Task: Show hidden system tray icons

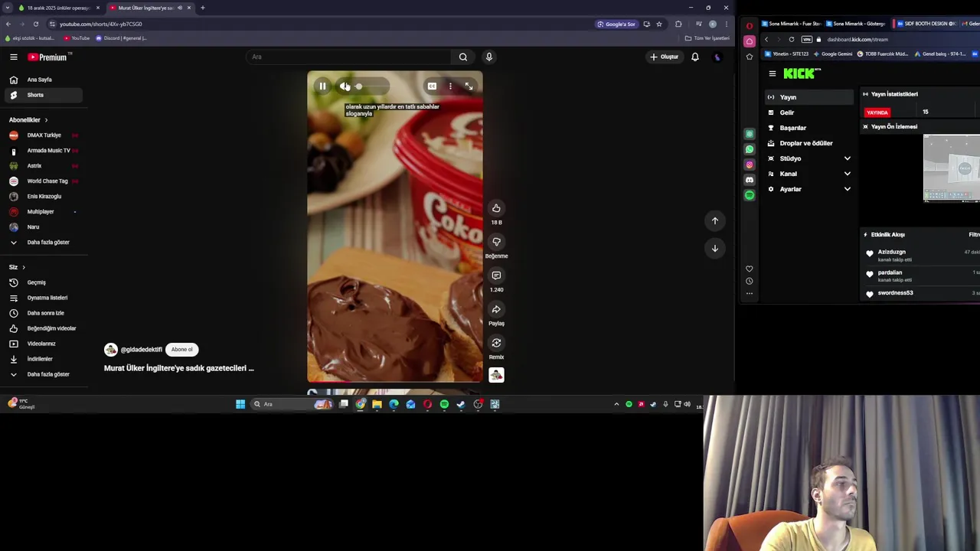Action: click(616, 404)
